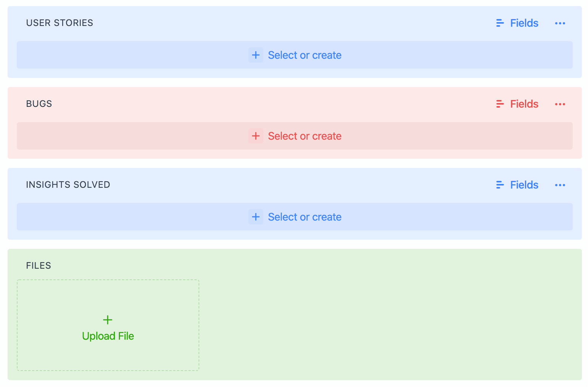
Task: Click the Fields icon in INSIGHTS SOLVED
Action: 499,185
